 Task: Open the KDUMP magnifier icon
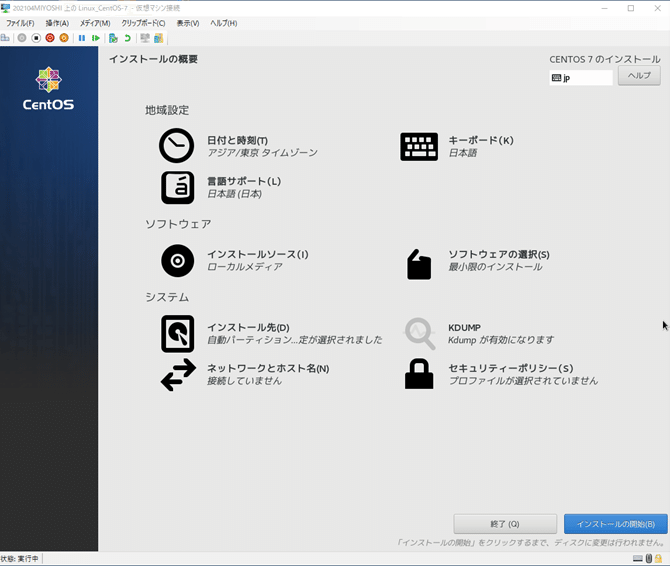pyautogui.click(x=420, y=334)
